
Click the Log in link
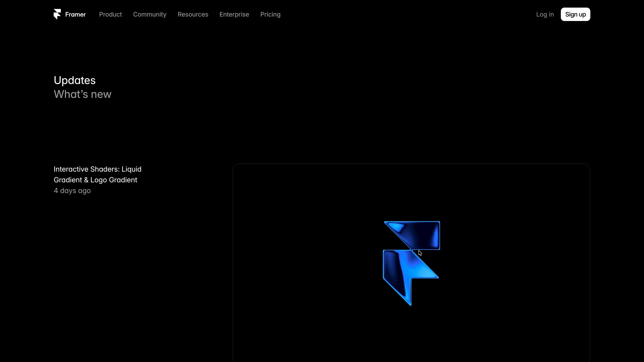coord(545,15)
